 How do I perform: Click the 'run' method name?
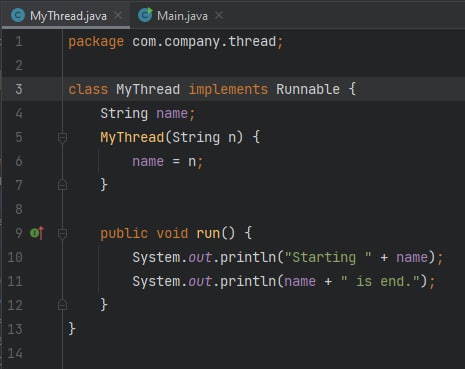pos(208,234)
